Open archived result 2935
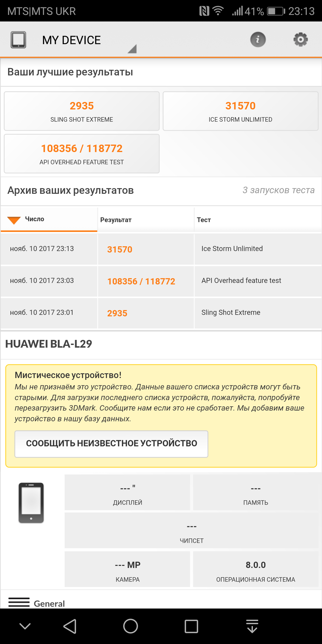 [x=117, y=313]
